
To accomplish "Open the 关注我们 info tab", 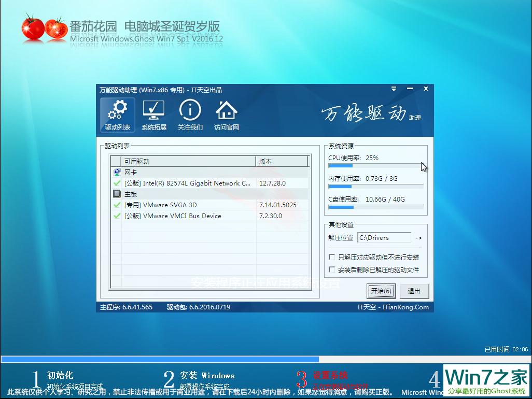I will (190, 115).
